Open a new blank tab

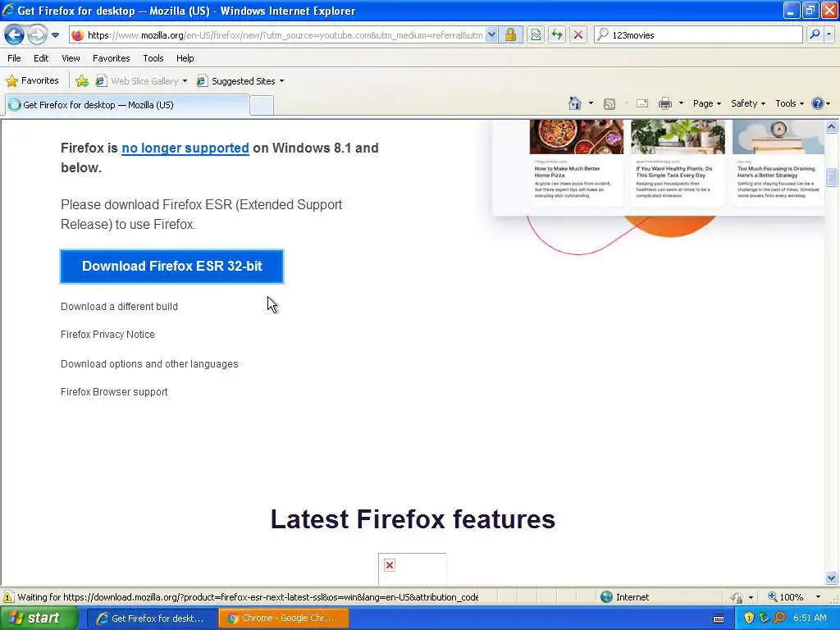262,106
